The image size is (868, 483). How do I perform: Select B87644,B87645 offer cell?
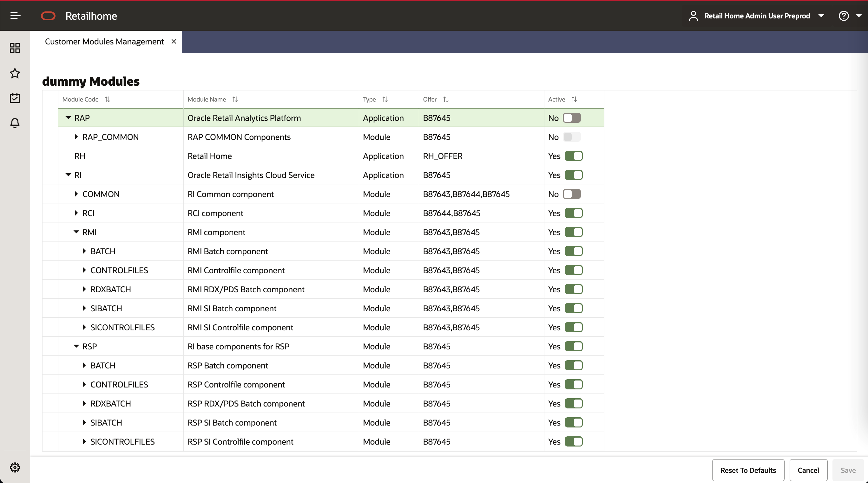click(x=481, y=213)
